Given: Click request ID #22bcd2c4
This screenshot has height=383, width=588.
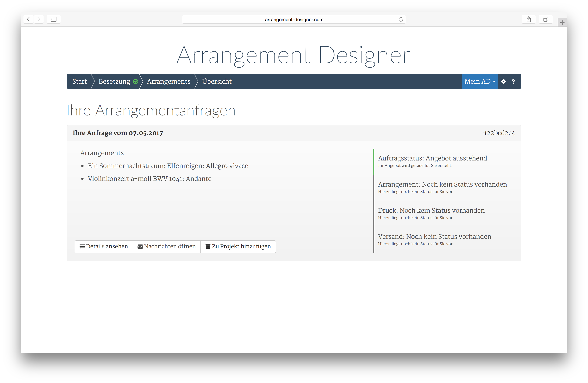Looking at the screenshot, I should click(499, 133).
